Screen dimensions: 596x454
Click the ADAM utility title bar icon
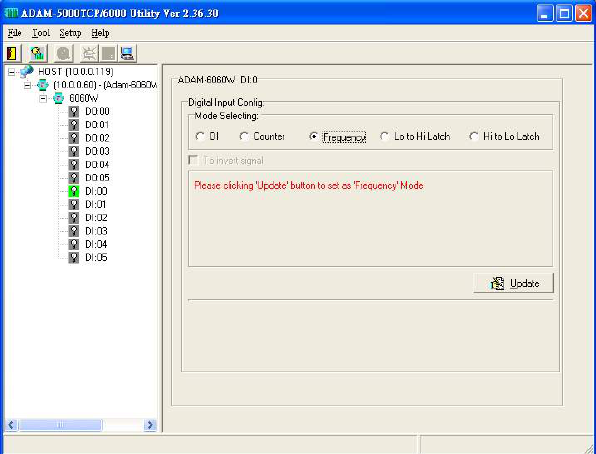click(x=11, y=13)
